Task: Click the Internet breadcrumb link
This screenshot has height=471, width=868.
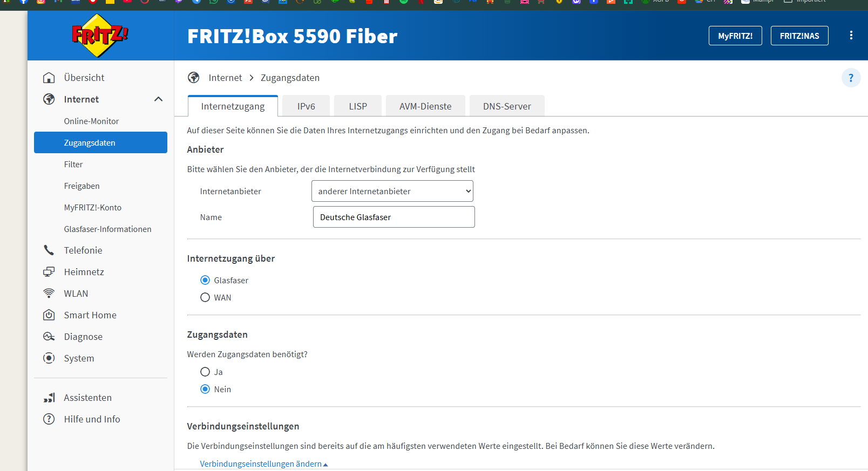Action: point(225,78)
